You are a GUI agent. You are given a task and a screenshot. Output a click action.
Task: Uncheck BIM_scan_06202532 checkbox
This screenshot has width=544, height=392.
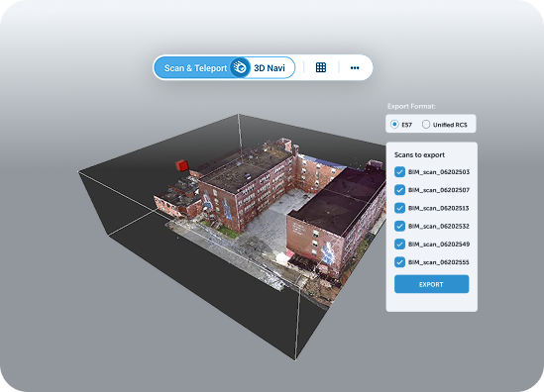(399, 226)
